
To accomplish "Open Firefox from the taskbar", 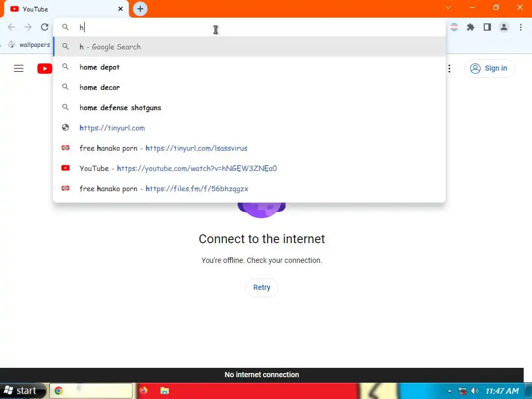I will [x=143, y=391].
